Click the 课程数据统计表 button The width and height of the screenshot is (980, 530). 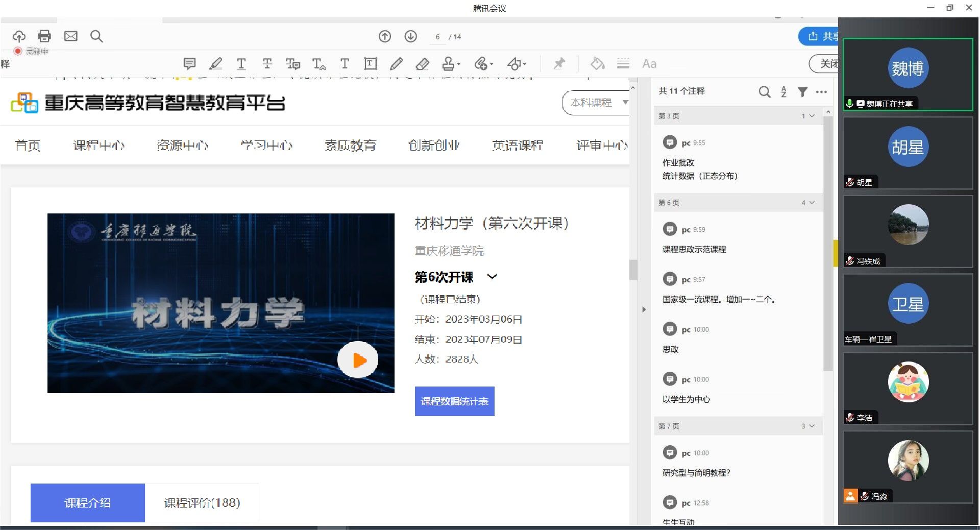pos(454,401)
